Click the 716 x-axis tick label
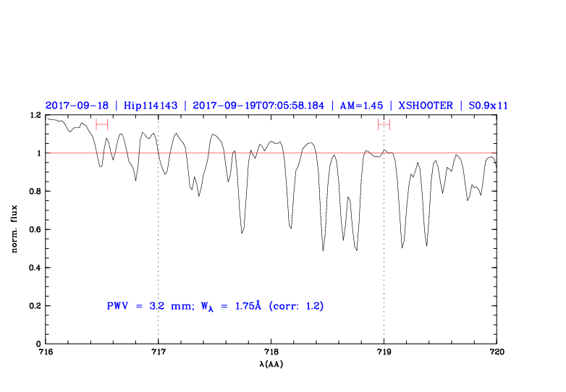 45,352
